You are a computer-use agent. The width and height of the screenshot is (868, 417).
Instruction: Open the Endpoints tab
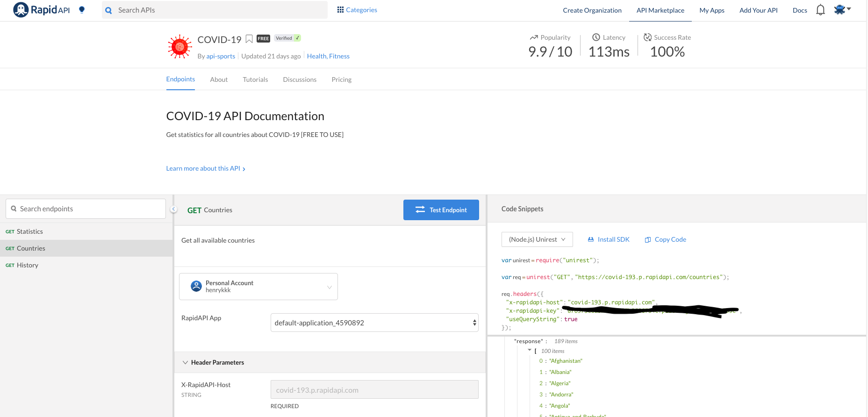tap(180, 79)
